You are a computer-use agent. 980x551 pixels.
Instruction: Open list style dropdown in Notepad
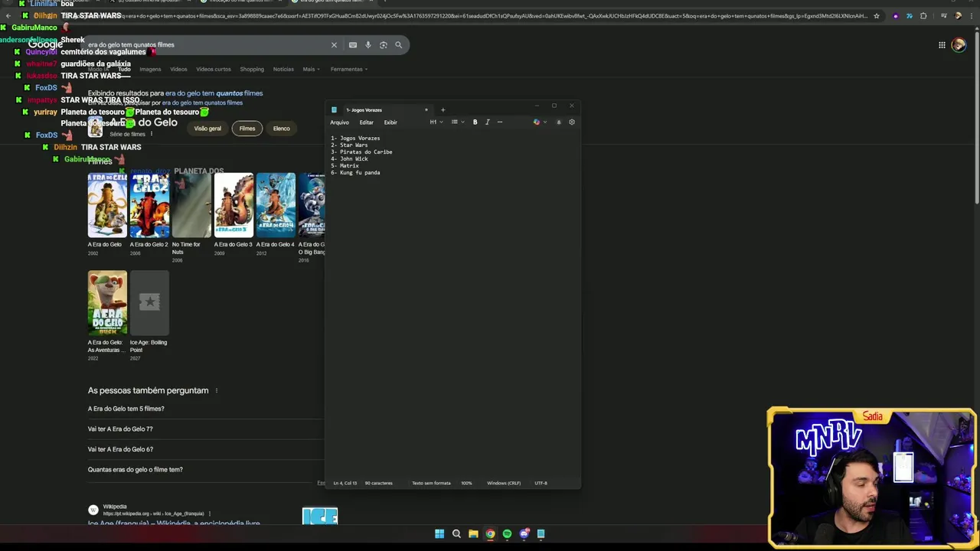click(457, 122)
